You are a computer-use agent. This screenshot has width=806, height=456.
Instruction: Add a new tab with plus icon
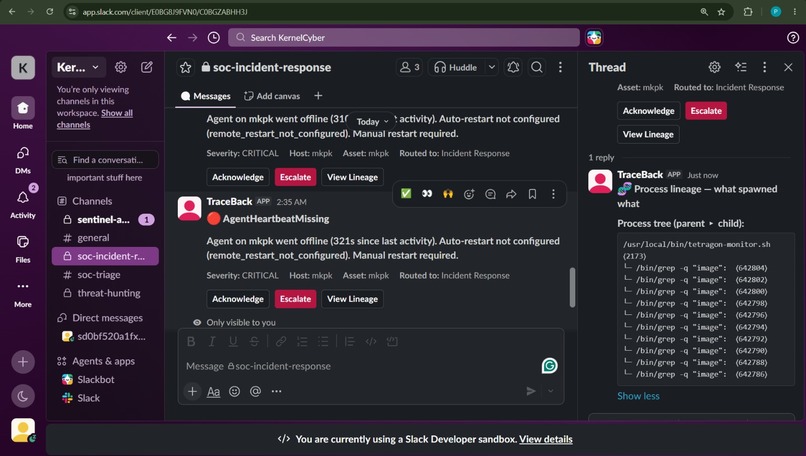pyautogui.click(x=318, y=96)
